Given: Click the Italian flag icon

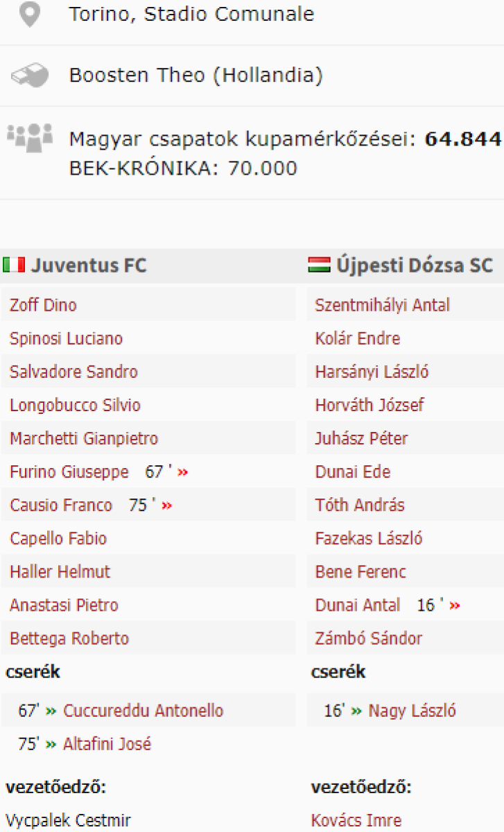Looking at the screenshot, I should [14, 265].
